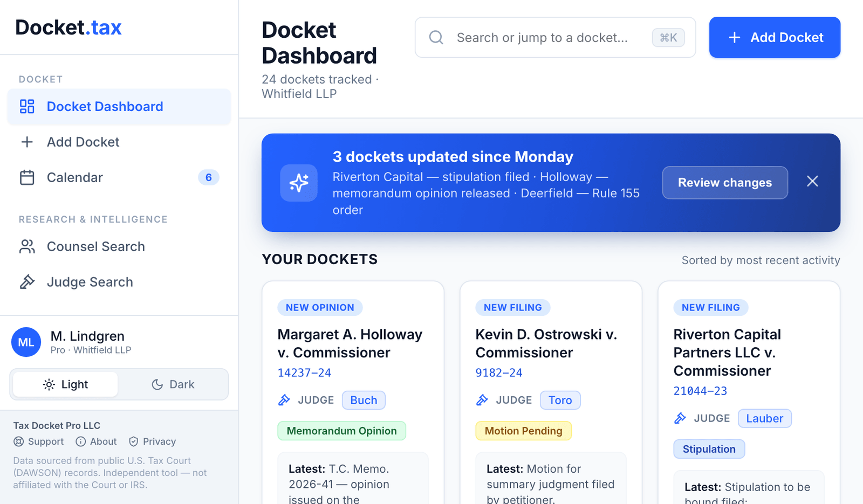The height and width of the screenshot is (504, 863).
Task: Click the people icon for Counsel Search
Action: 27,247
